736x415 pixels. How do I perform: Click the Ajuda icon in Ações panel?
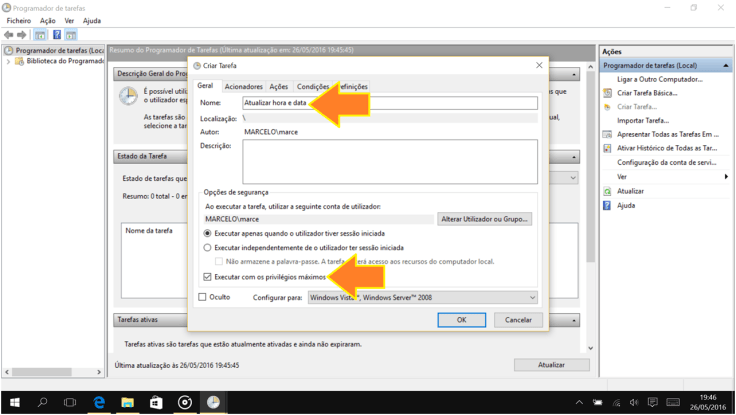(x=607, y=205)
